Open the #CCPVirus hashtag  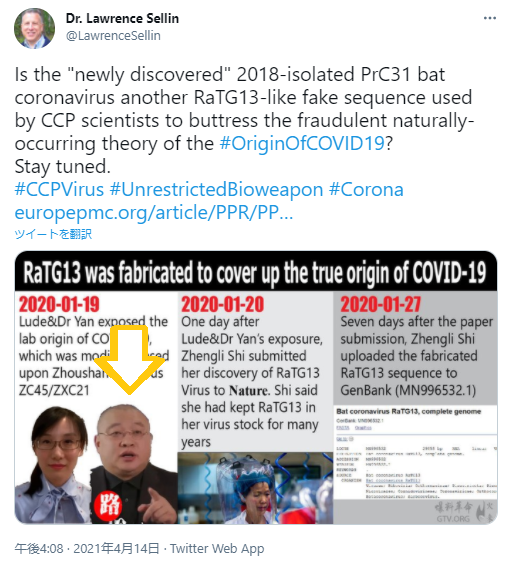pos(59,189)
